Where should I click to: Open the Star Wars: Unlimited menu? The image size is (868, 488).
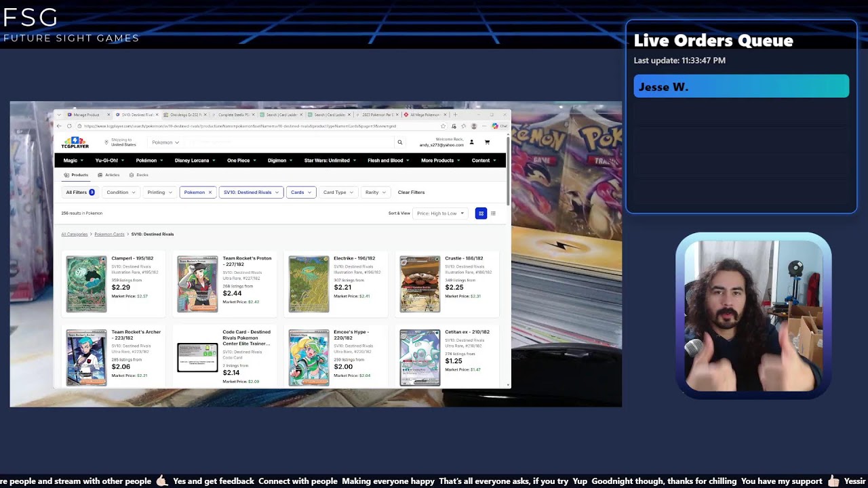[330, 161]
